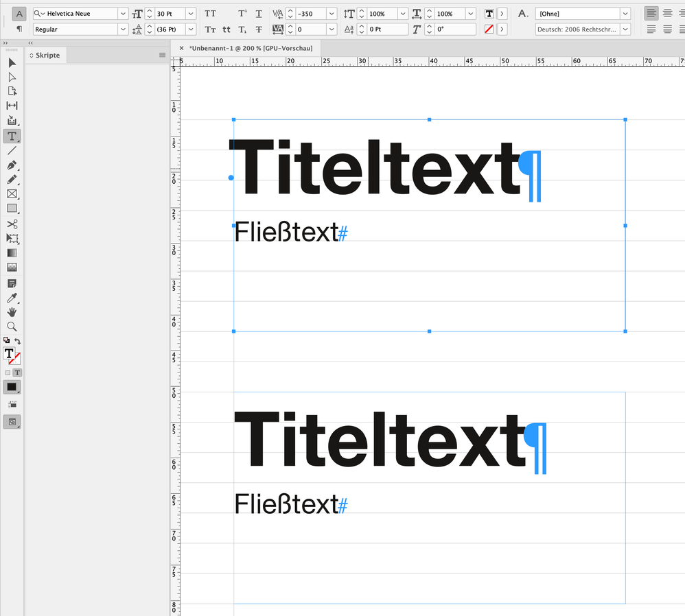685x616 pixels.
Task: Expand stroke color options arrow
Action: click(502, 29)
